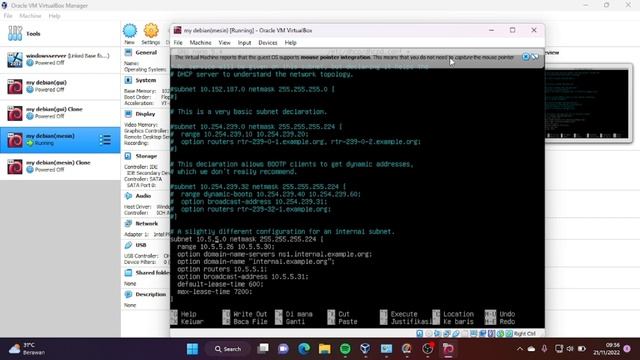Click the option routers 10.5.5.1 line
This screenshot has width=640, height=360.
coord(222,269)
